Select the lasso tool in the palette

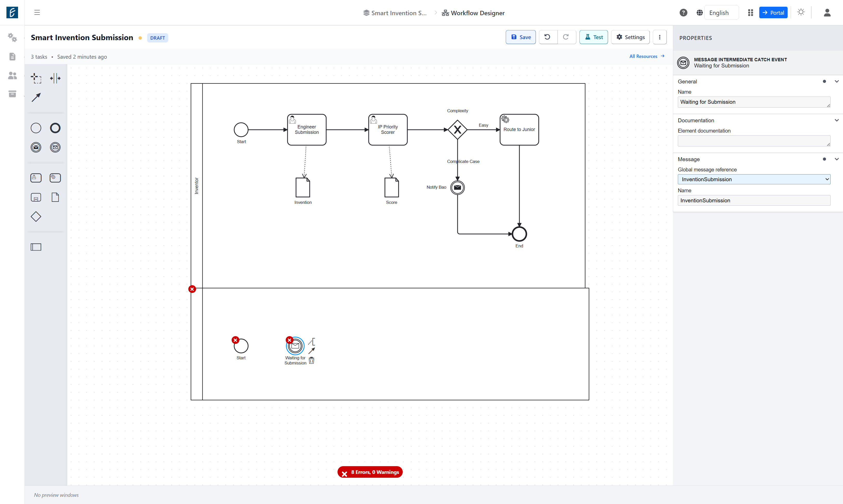click(x=36, y=78)
